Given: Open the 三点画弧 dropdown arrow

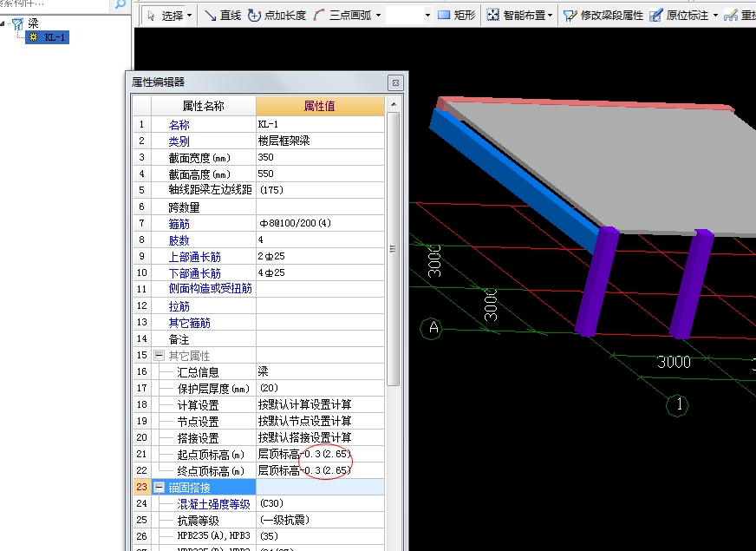Looking at the screenshot, I should coord(379,16).
